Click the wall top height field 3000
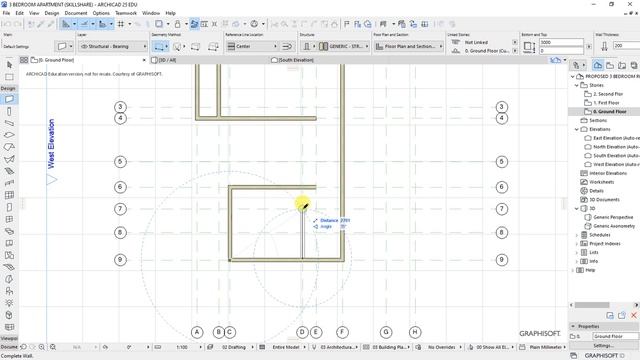Viewport: 640px width, 360px height. coord(561,42)
